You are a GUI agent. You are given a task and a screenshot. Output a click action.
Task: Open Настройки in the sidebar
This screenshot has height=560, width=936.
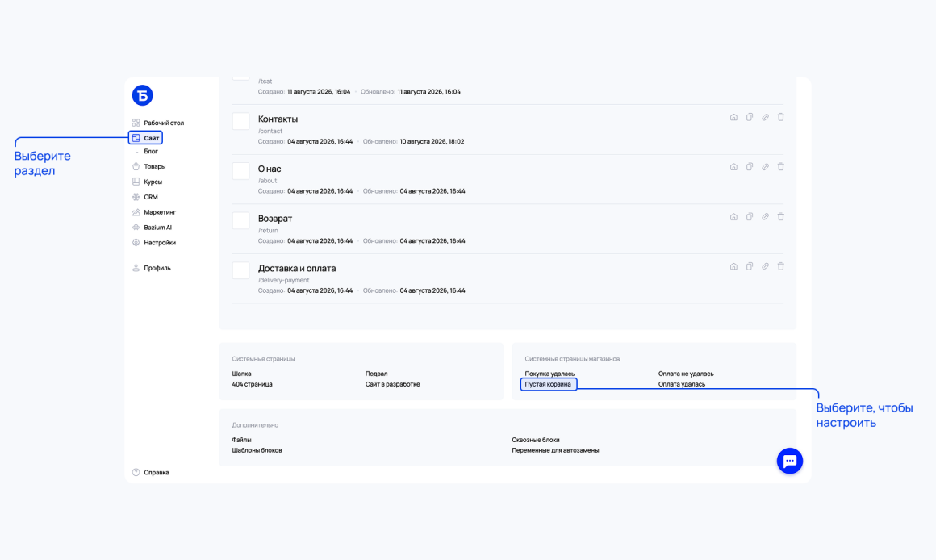click(x=154, y=243)
